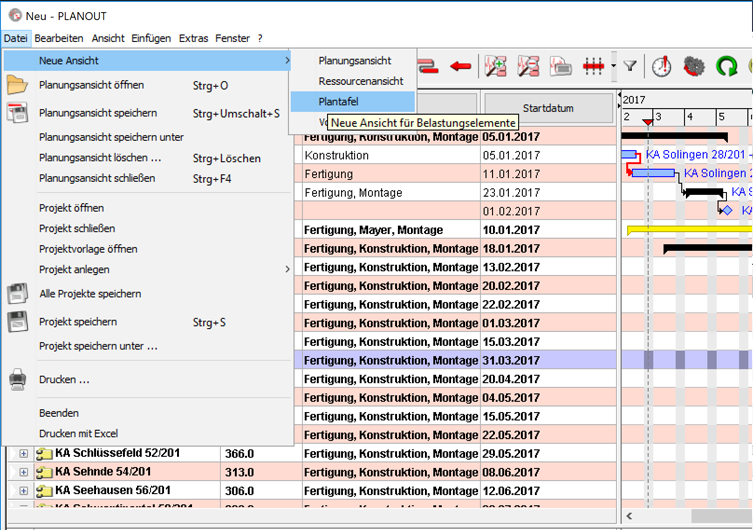753x530 pixels.
Task: Open the dropdown arrow beside the grid icon
Action: (613, 66)
